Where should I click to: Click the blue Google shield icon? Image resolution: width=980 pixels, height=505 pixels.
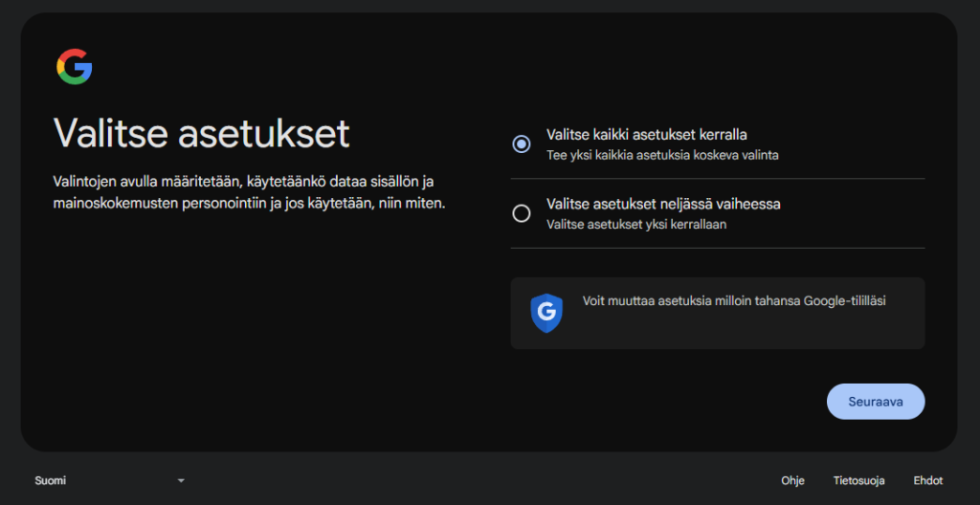coord(546,313)
